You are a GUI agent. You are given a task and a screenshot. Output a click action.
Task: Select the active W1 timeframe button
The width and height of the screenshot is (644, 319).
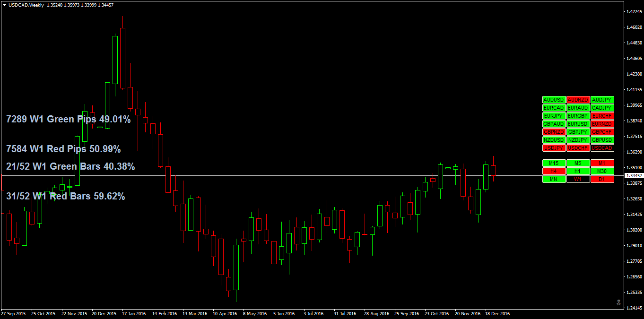pyautogui.click(x=578, y=179)
